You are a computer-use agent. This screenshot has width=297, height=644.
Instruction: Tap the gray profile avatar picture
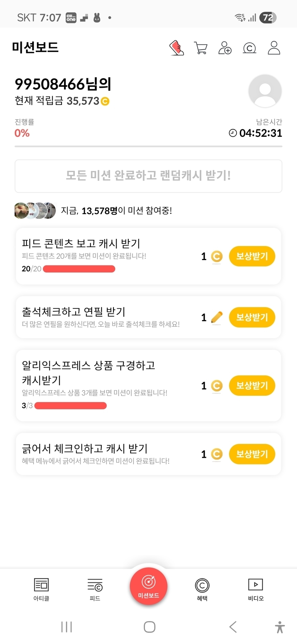pyautogui.click(x=265, y=91)
